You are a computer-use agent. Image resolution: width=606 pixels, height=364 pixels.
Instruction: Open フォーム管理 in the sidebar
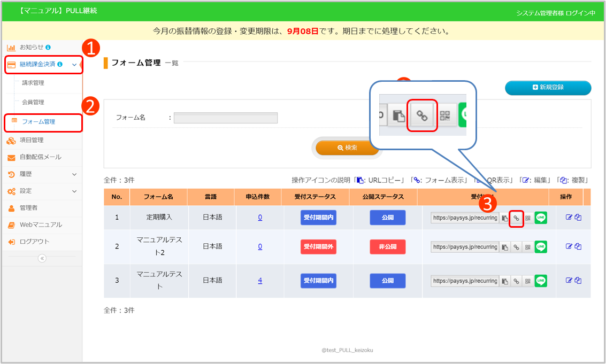(x=39, y=122)
